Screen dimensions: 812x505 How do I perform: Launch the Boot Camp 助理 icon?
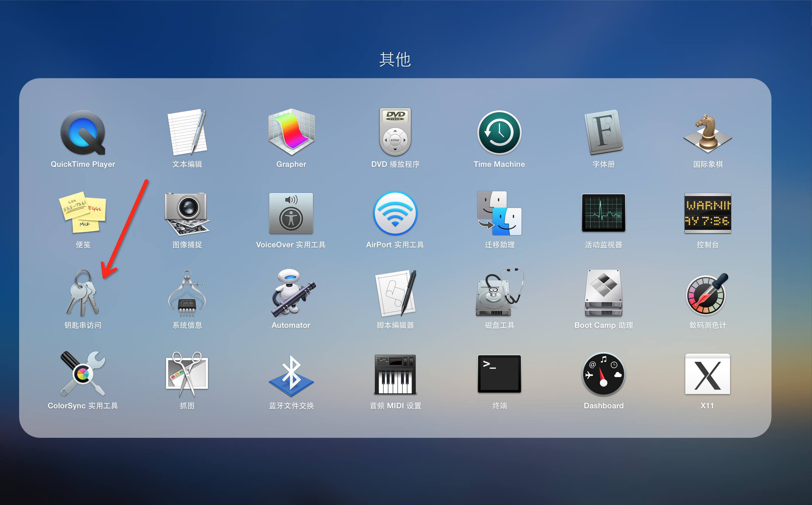(x=604, y=293)
